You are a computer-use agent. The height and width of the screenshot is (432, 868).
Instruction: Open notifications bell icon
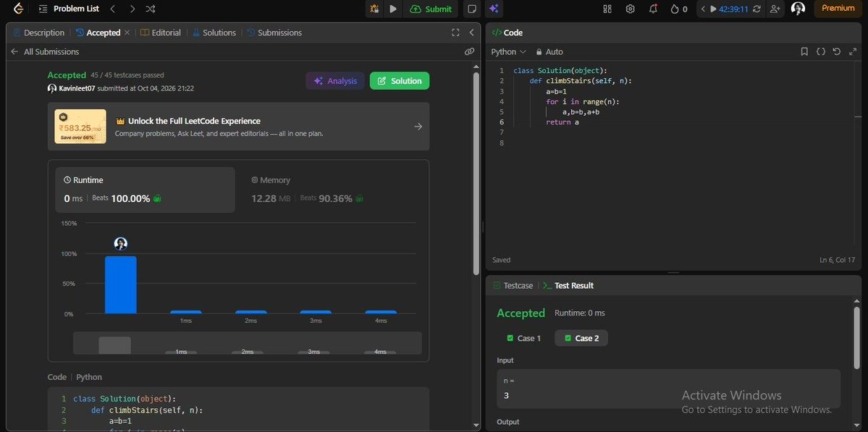pos(653,9)
